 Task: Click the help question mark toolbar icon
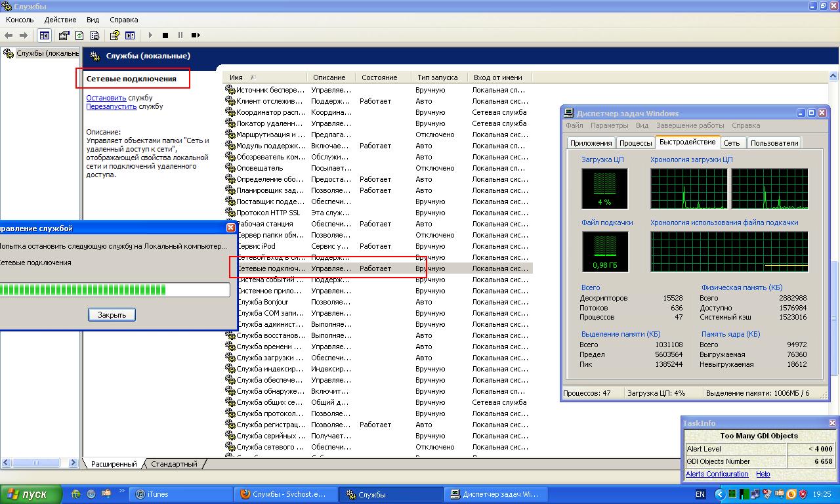point(114,35)
